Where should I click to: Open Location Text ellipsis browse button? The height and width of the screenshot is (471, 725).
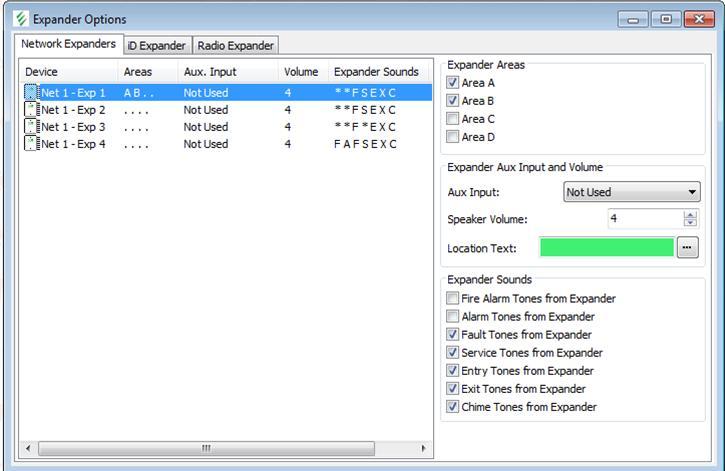(687, 248)
